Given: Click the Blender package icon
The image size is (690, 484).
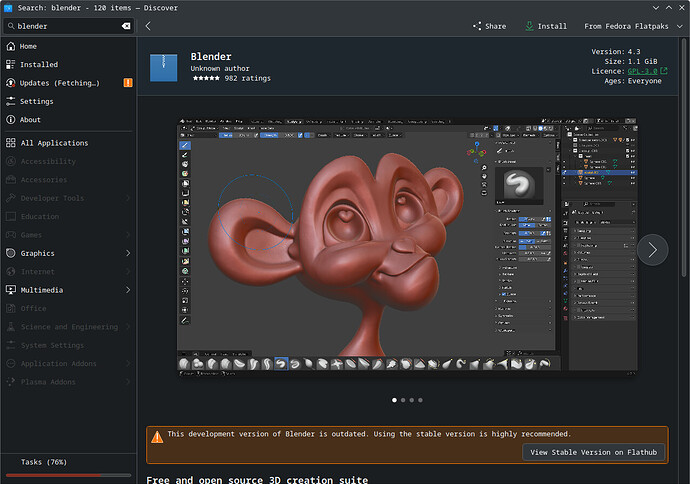Looking at the screenshot, I should (164, 67).
